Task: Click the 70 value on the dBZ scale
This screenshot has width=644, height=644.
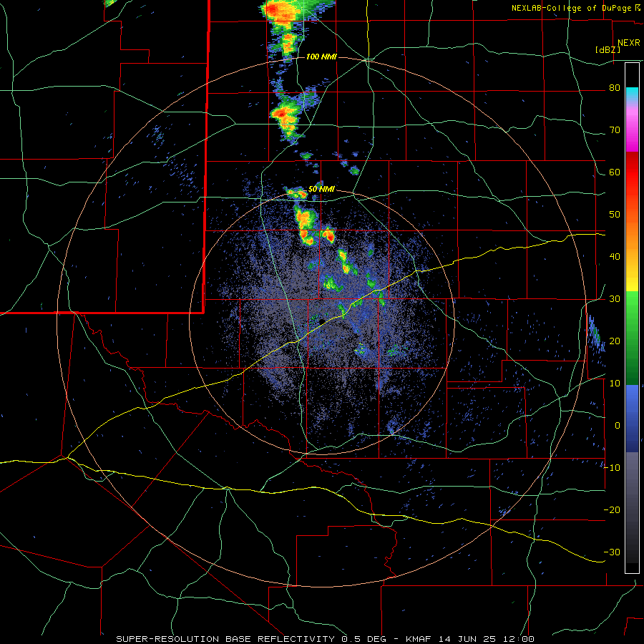Action: pos(615,130)
